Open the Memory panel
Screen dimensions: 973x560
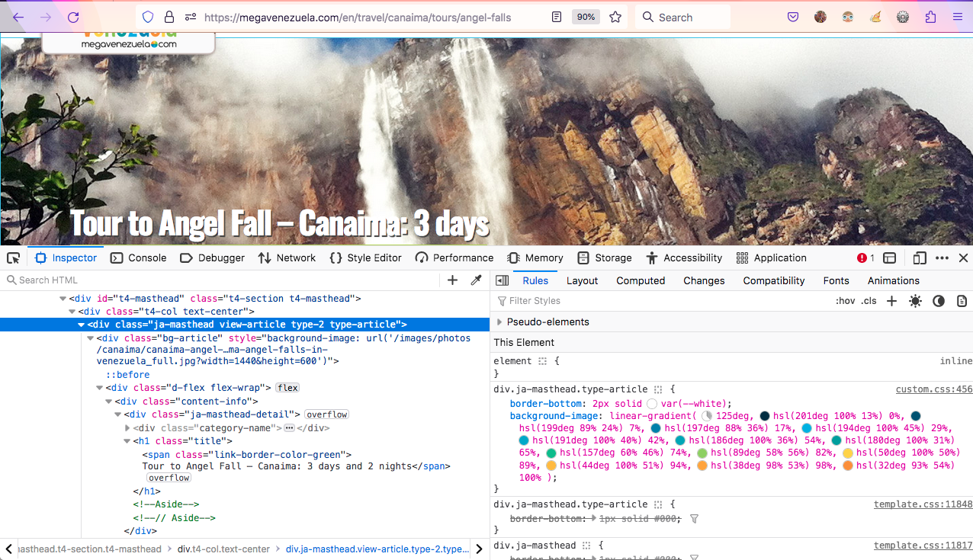535,258
